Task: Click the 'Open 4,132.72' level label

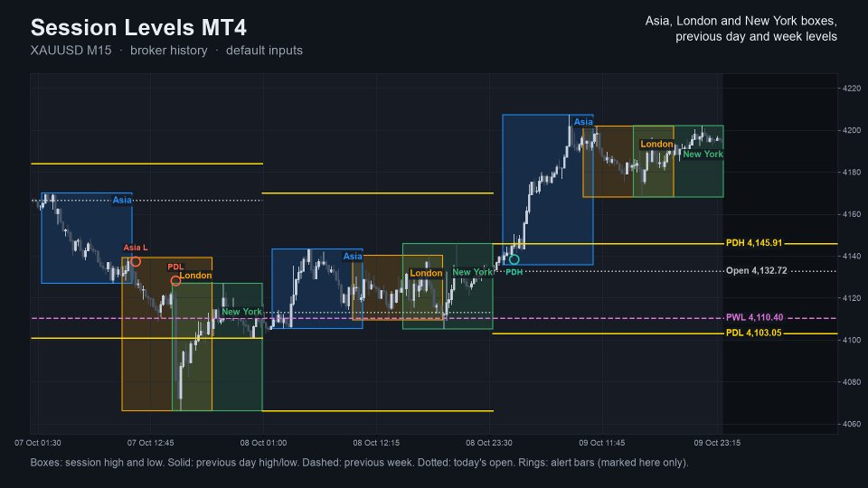Action: [x=756, y=270]
